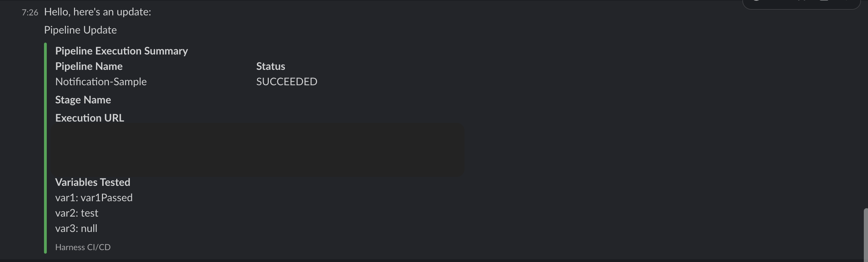
Task: Click the Status field label
Action: (271, 66)
